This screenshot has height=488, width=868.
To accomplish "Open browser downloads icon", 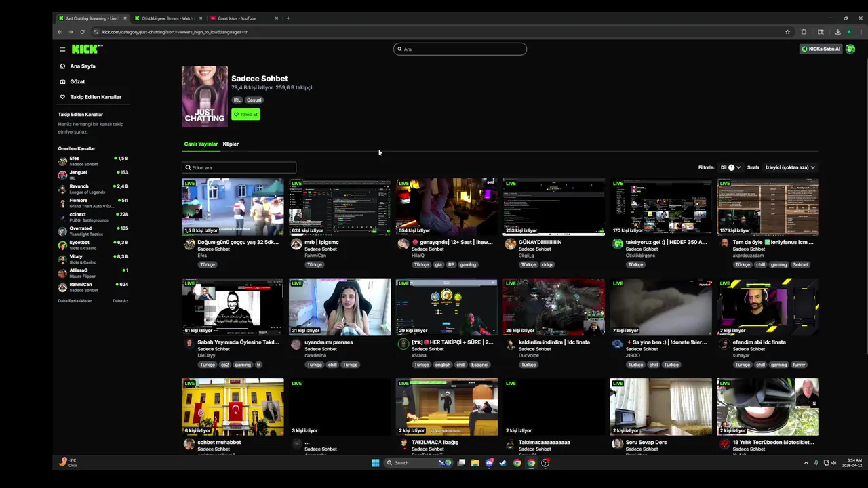I will pos(837,32).
